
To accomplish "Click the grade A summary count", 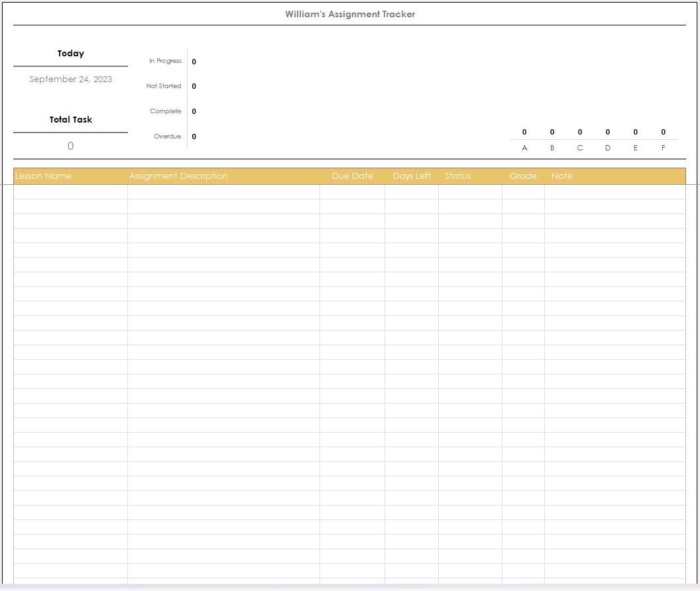I will 524,131.
